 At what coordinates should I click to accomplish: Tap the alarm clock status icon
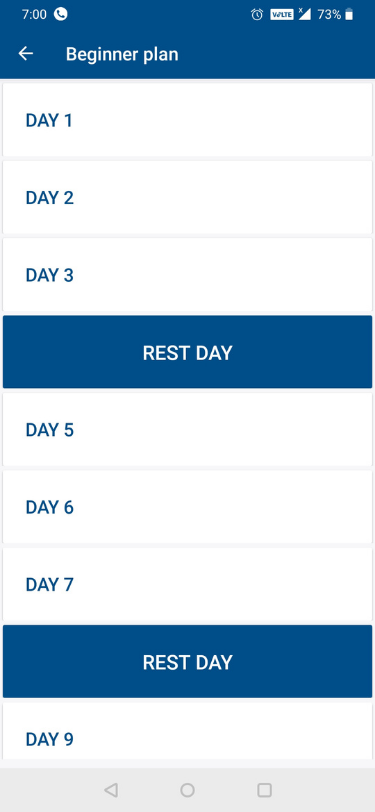coord(257,14)
